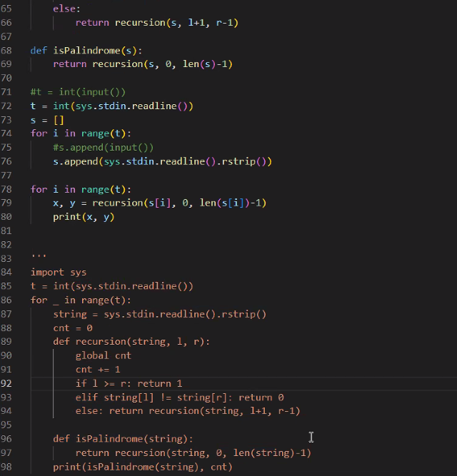Image resolution: width=457 pixels, height=476 pixels.
Task: Click 'if l >= r: return 1' on line 92
Action: point(129,383)
